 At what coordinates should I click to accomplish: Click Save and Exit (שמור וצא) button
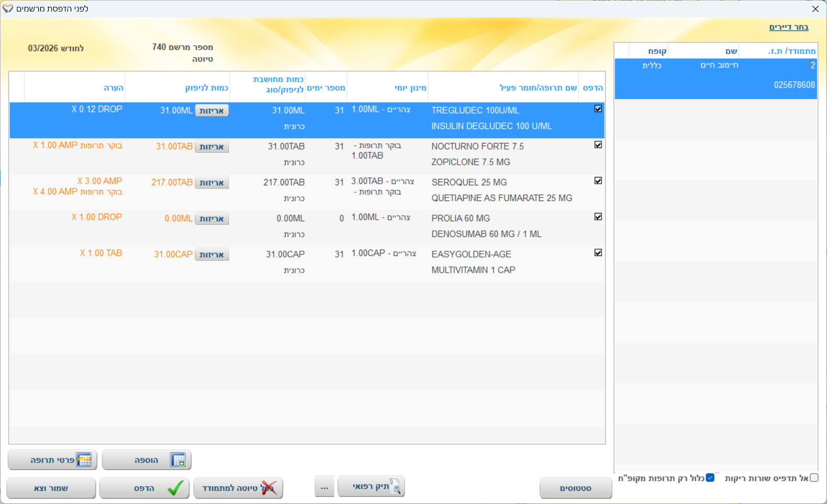(51, 488)
